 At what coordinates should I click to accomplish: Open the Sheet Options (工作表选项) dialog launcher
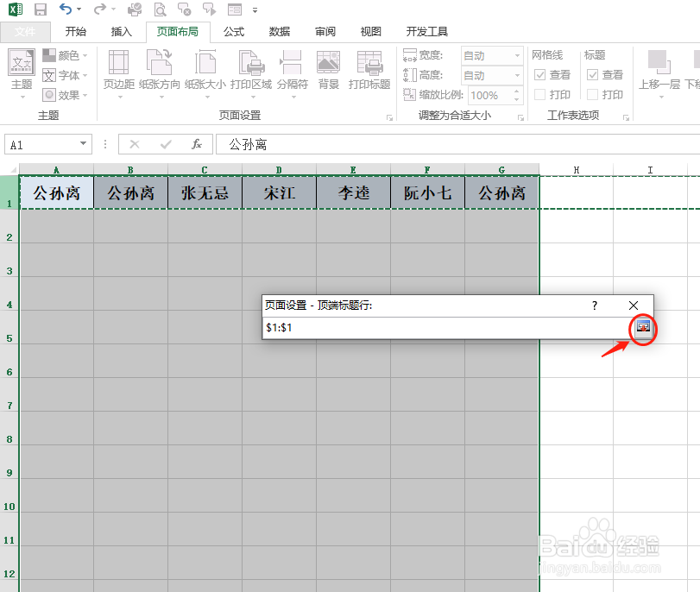(x=626, y=117)
